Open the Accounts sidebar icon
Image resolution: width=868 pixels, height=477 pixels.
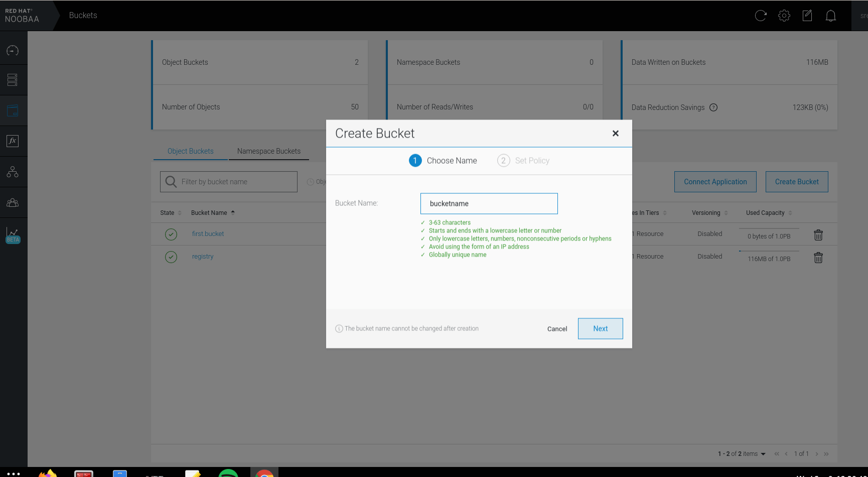(x=13, y=203)
